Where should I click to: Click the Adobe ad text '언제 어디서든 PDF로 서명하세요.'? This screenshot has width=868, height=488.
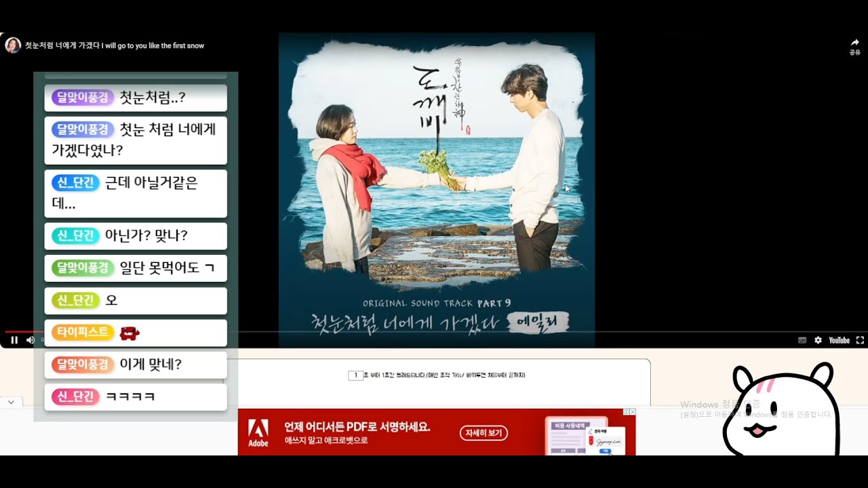(x=357, y=427)
